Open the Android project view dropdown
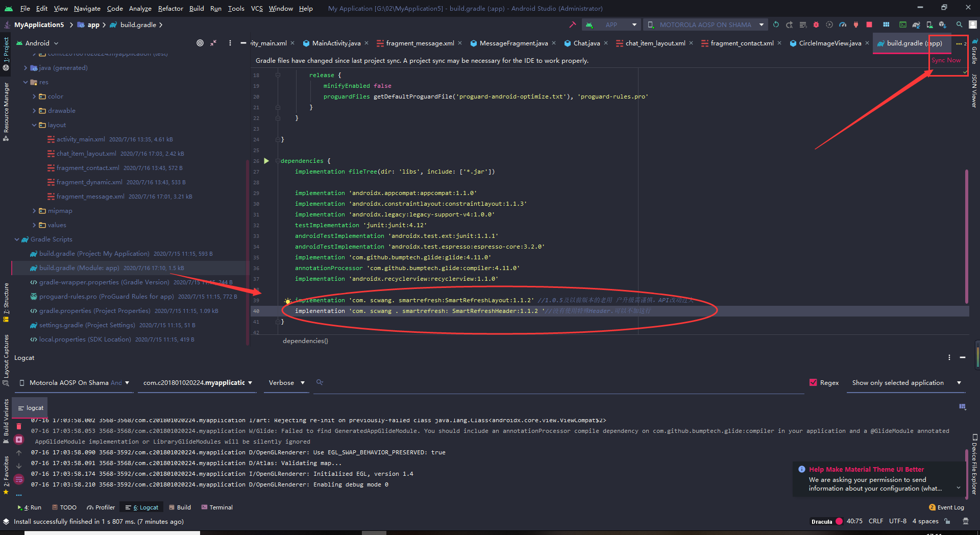 38,43
